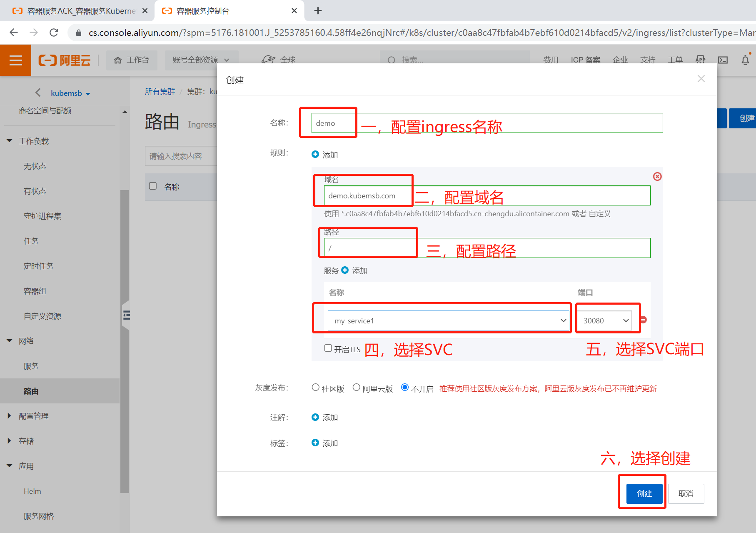This screenshot has width=756, height=533.
Task: Click the sidebar vertical scrollbar
Action: click(x=125, y=342)
